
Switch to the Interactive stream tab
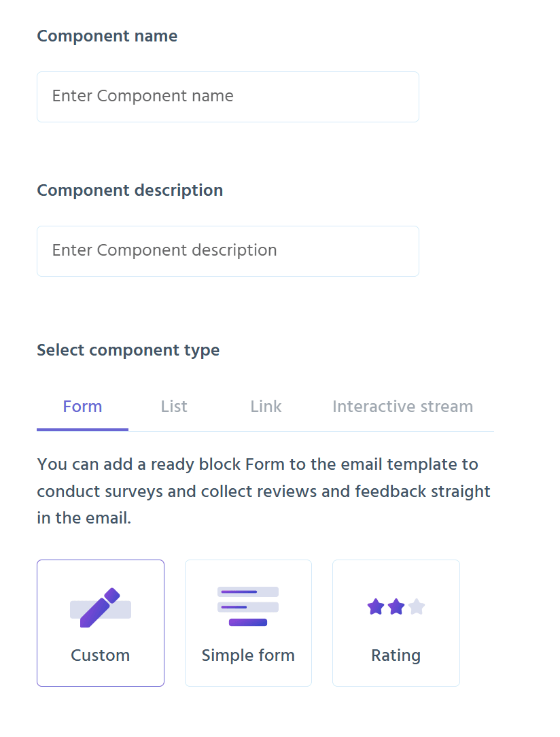402,407
